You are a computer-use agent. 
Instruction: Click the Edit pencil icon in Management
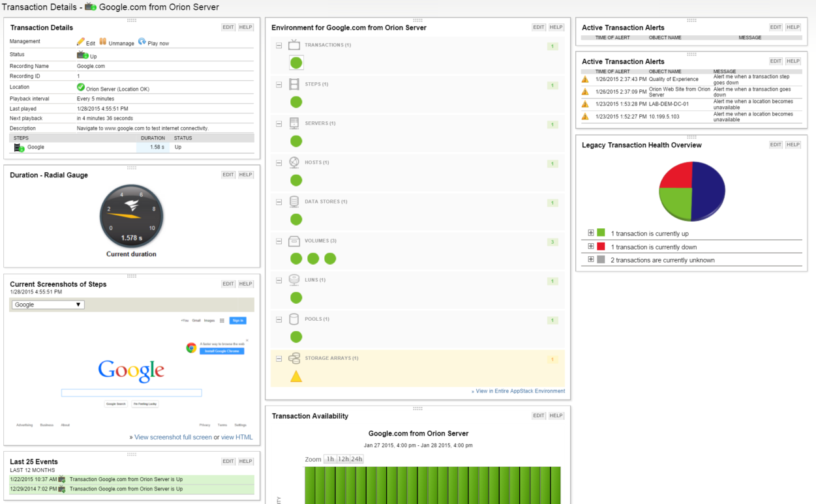click(81, 42)
